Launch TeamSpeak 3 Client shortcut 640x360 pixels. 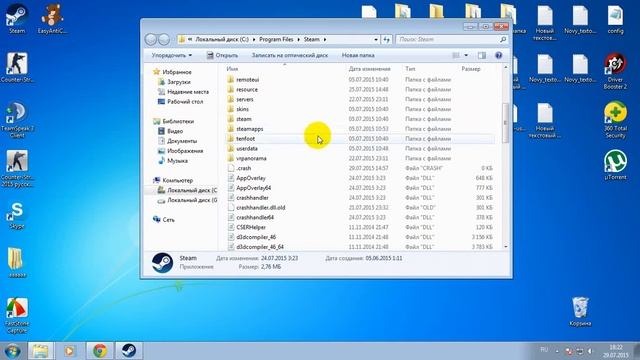(17, 120)
